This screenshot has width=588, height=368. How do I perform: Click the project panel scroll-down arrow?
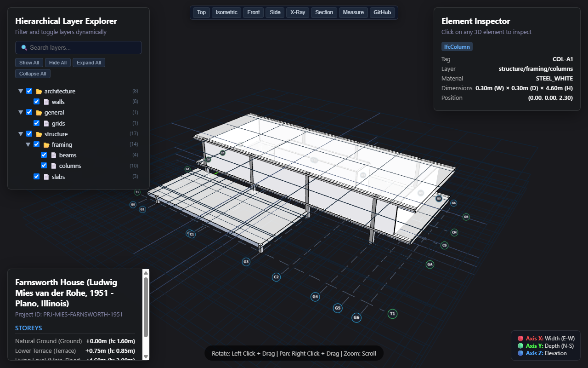pyautogui.click(x=146, y=356)
